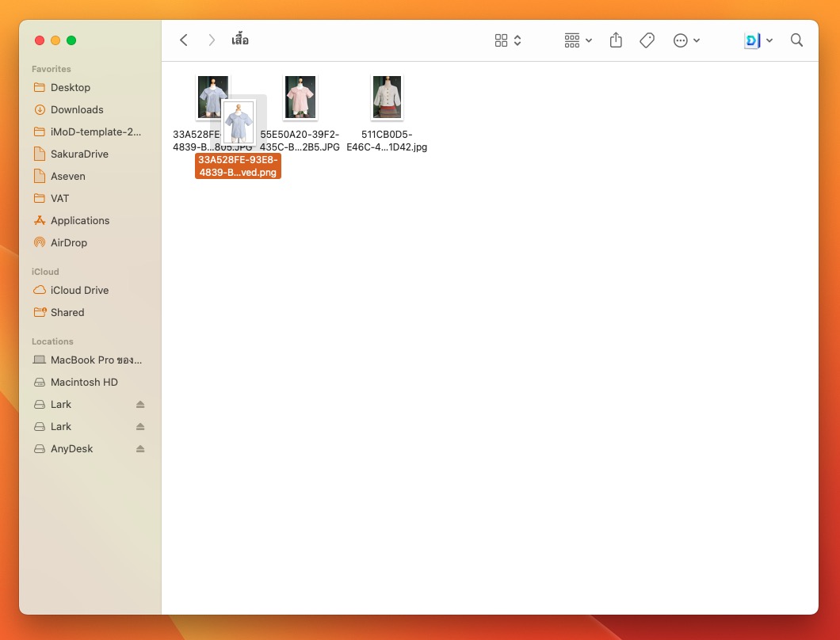Open Macintosh HD location

tap(84, 383)
